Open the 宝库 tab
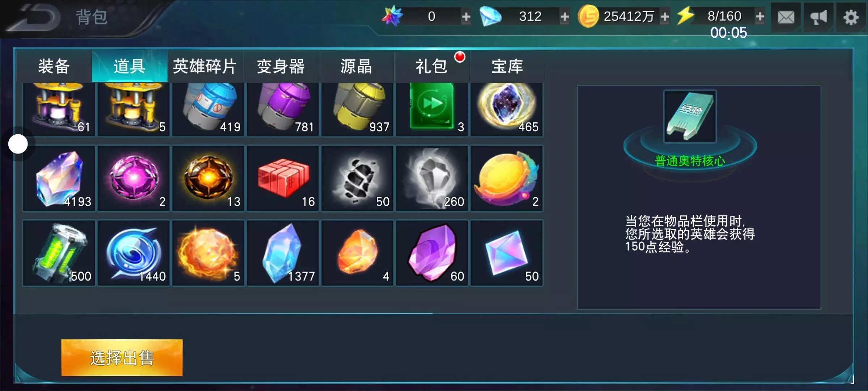 click(507, 66)
